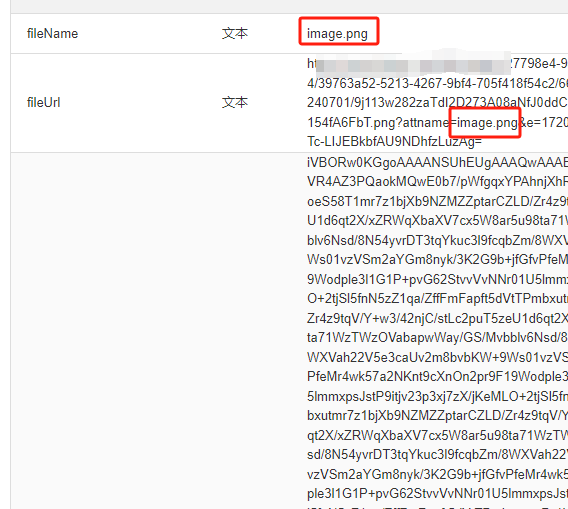
Task: Click URL ending line Tc-LIJEBkbfAU9NDhfzLuzAg=
Action: [394, 141]
